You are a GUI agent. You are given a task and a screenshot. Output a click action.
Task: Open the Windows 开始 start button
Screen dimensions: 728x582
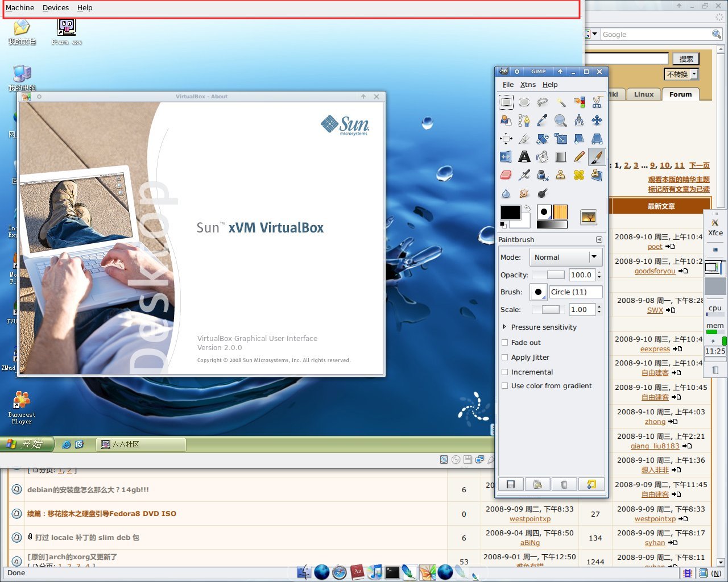click(x=26, y=444)
